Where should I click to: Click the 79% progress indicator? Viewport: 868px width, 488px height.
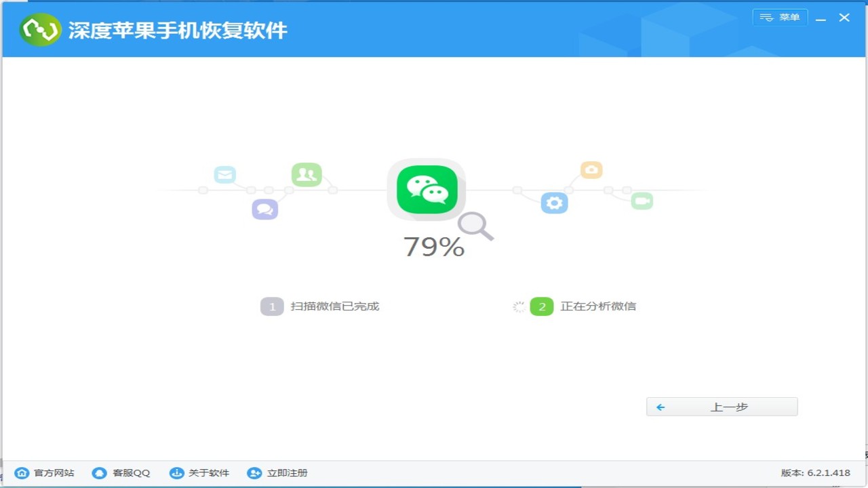pos(433,247)
